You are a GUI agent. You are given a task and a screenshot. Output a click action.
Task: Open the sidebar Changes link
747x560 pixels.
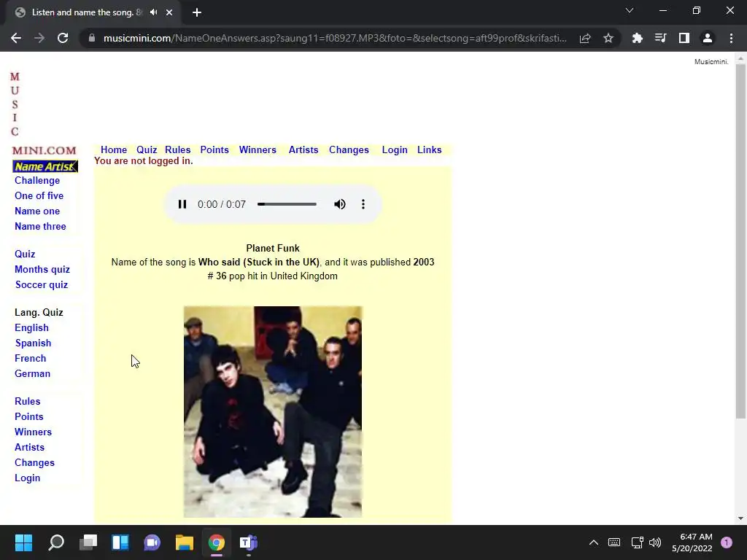tap(35, 462)
